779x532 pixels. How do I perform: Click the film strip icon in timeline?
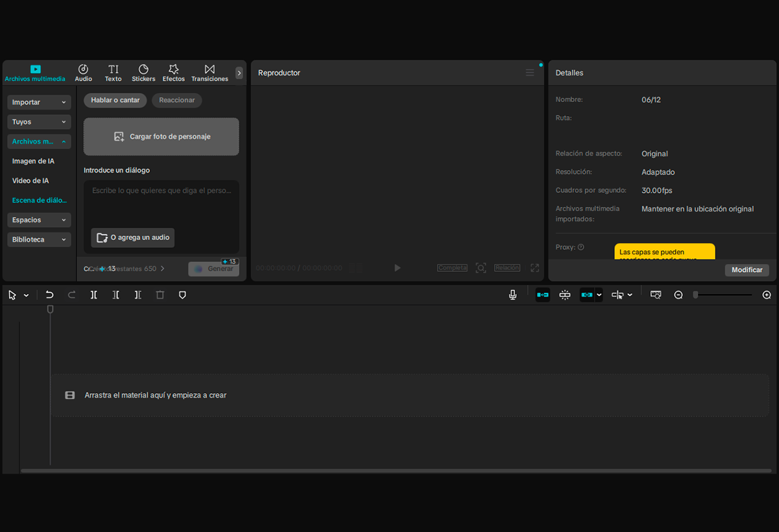[70, 395]
